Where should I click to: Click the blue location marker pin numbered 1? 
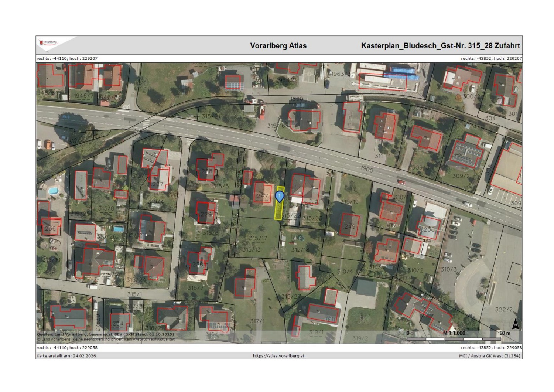click(280, 196)
